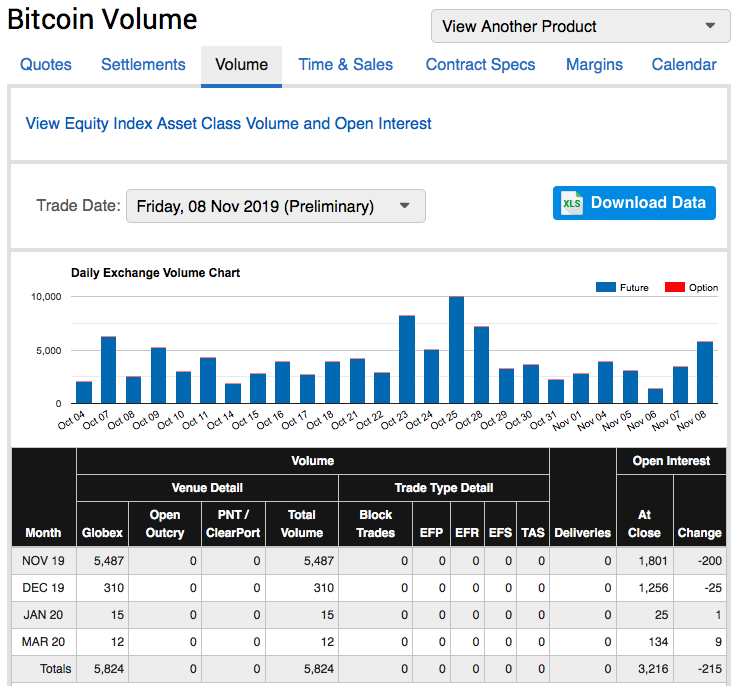734x686 pixels.
Task: Click the blue Future legend swatch
Action: (605, 287)
